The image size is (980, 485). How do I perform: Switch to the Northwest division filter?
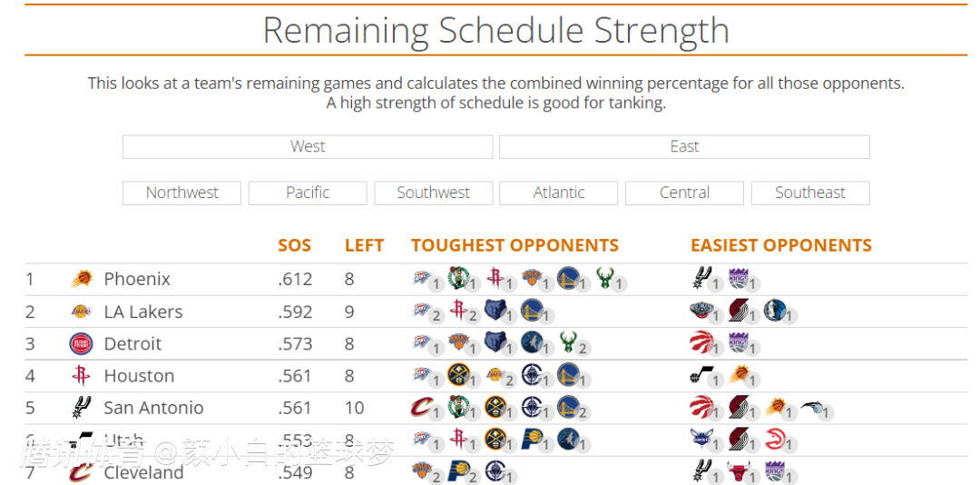point(182,193)
